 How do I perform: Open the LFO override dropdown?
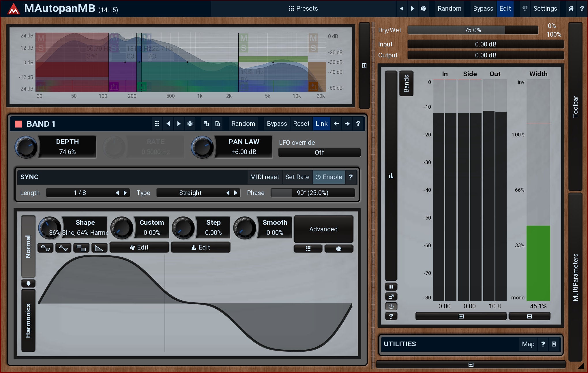319,152
